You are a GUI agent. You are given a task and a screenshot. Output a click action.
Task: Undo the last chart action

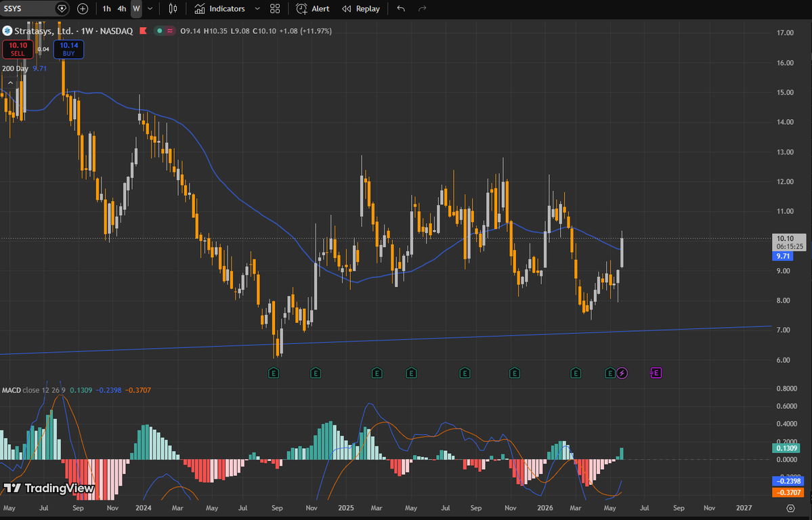tap(401, 9)
